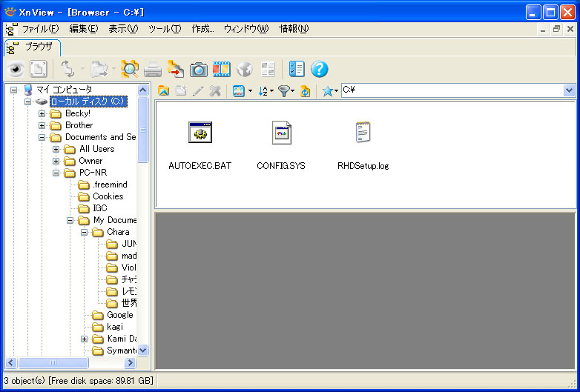
Task: Select the kagi folder
Action: click(115, 327)
